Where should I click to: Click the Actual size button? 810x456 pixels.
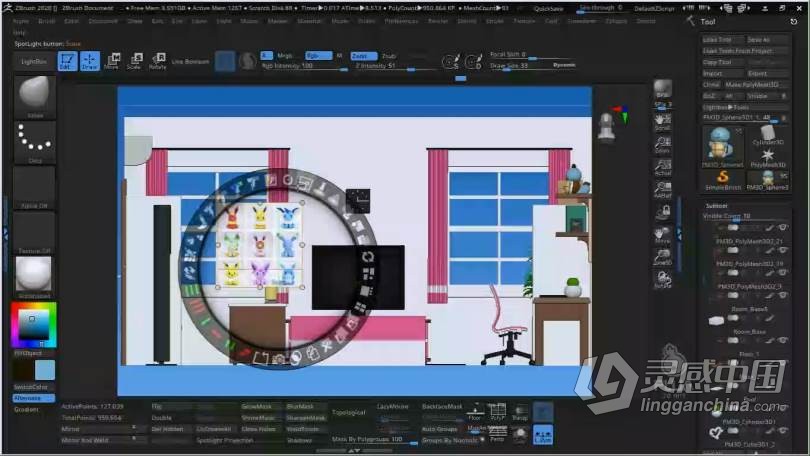coord(663,167)
